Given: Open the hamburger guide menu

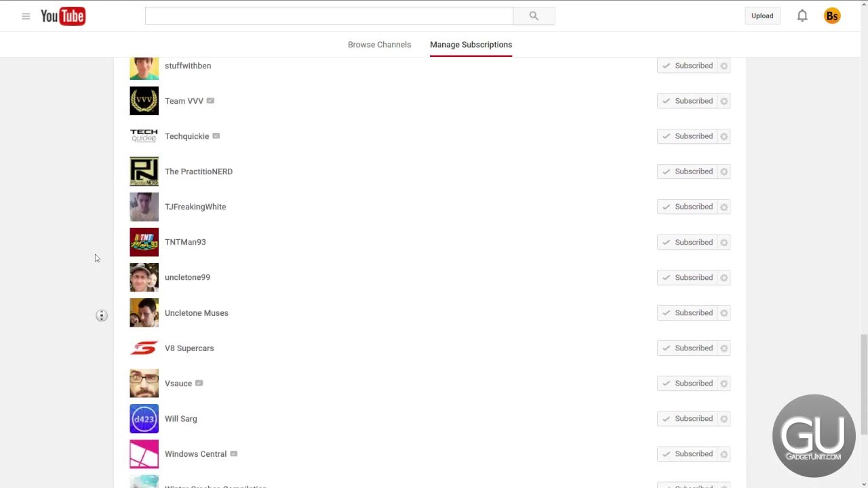Looking at the screenshot, I should click(x=26, y=16).
